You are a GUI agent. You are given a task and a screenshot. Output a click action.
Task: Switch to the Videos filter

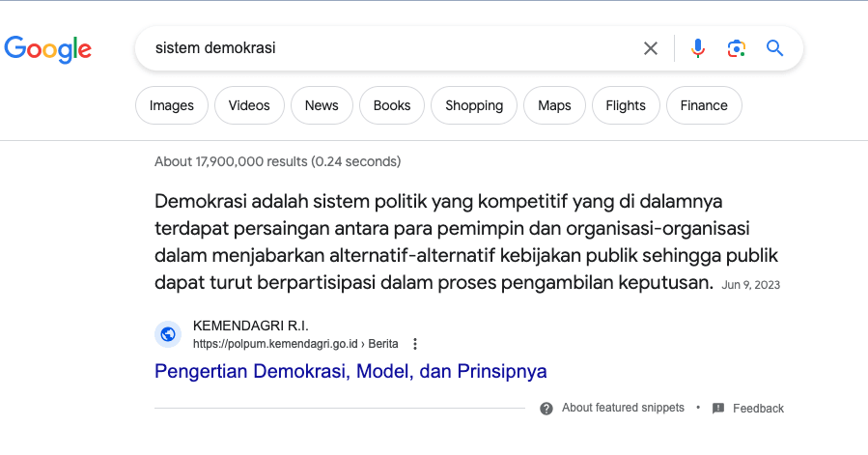tap(249, 106)
